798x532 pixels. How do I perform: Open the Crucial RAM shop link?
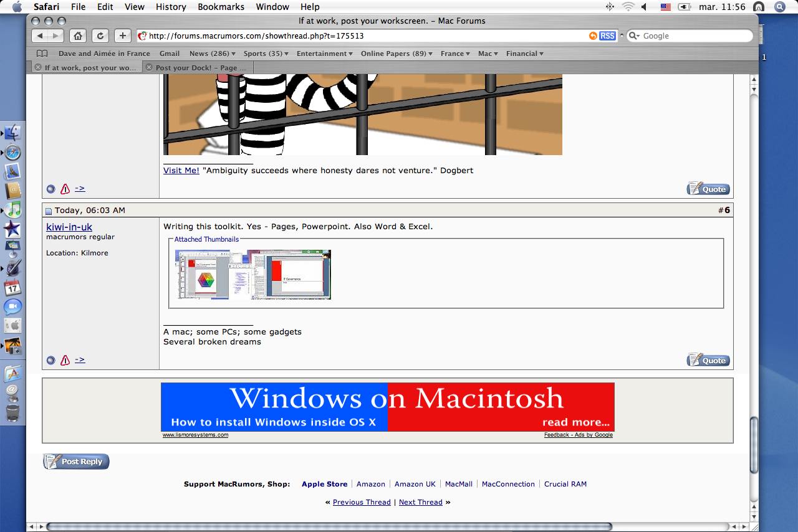(x=565, y=484)
